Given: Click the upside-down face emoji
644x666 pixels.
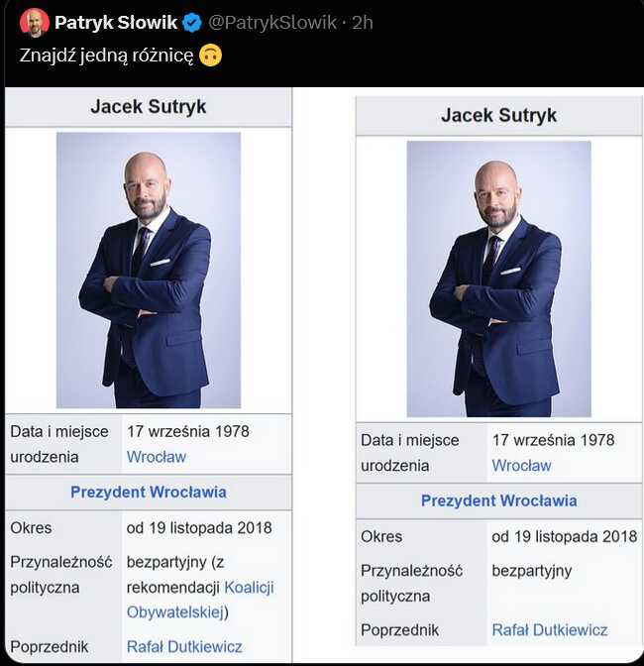Looking at the screenshot, I should click(210, 55).
